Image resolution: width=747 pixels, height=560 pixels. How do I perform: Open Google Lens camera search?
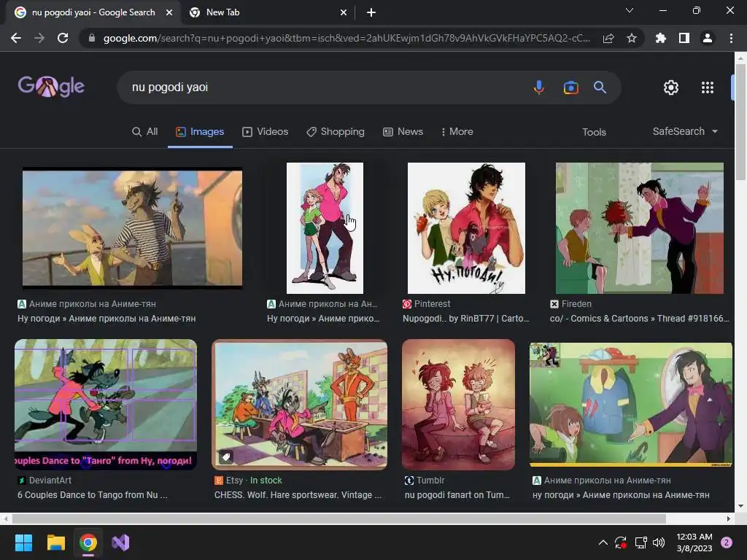click(x=570, y=87)
